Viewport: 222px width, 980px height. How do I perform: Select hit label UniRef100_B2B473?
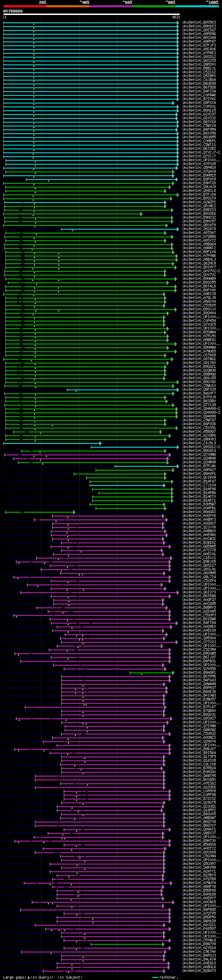[199, 970]
